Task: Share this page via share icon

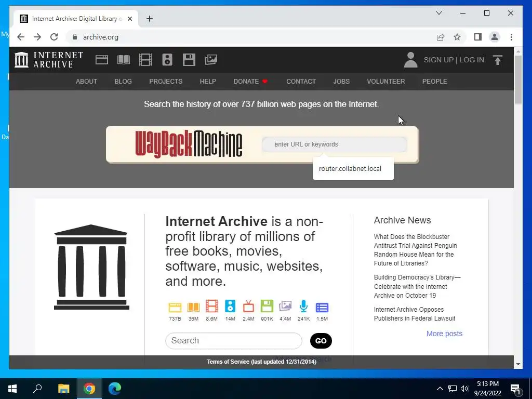Action: (441, 37)
